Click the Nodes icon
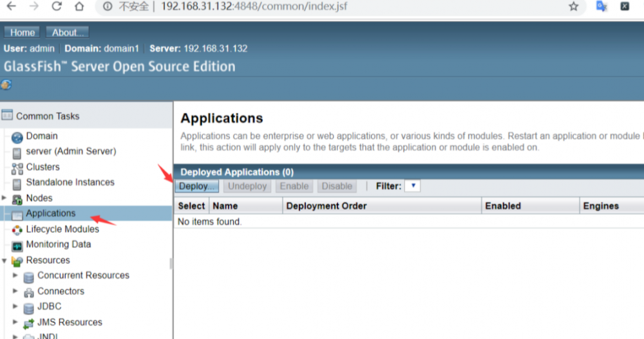Image resolution: width=644 pixels, height=339 pixels. [x=17, y=200]
